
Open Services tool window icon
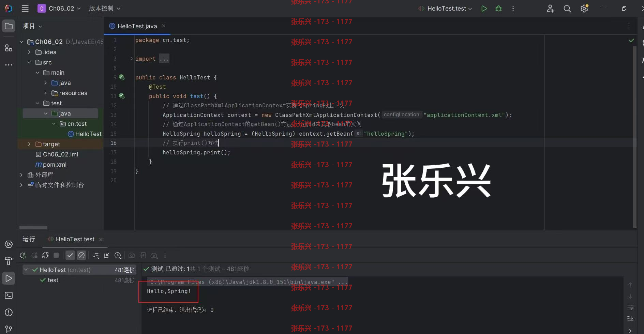[x=9, y=244]
